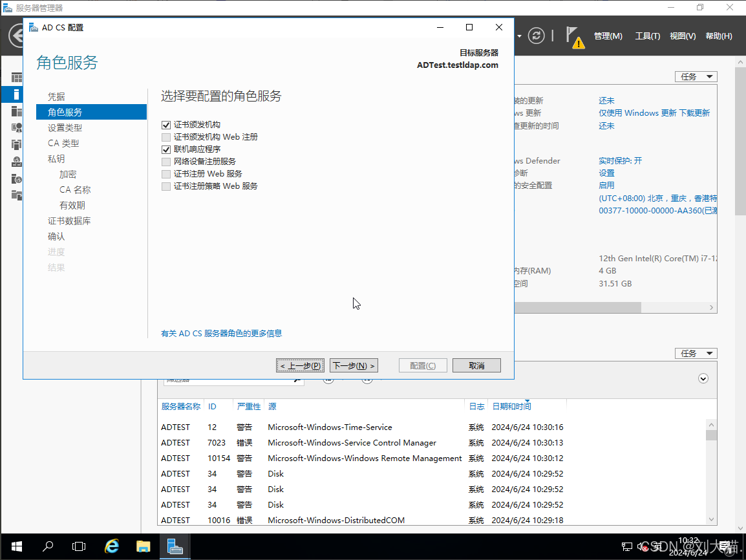This screenshot has width=746, height=560.
Task: Click 取消 button in wizard
Action: coord(476,365)
